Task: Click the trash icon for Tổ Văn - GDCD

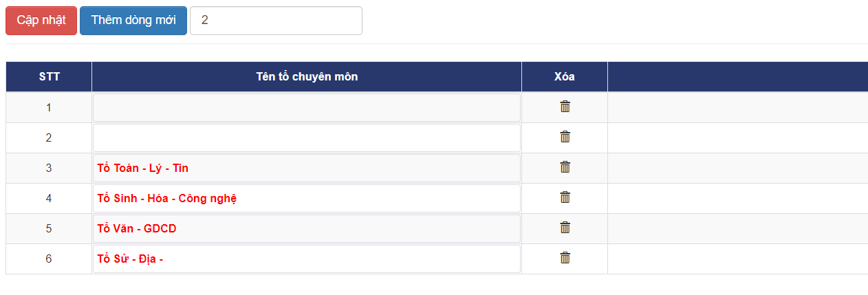Action: [565, 228]
